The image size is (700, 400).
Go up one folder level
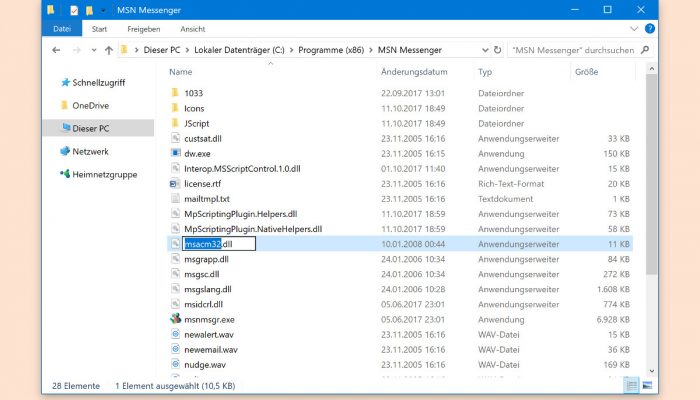pyautogui.click(x=108, y=50)
